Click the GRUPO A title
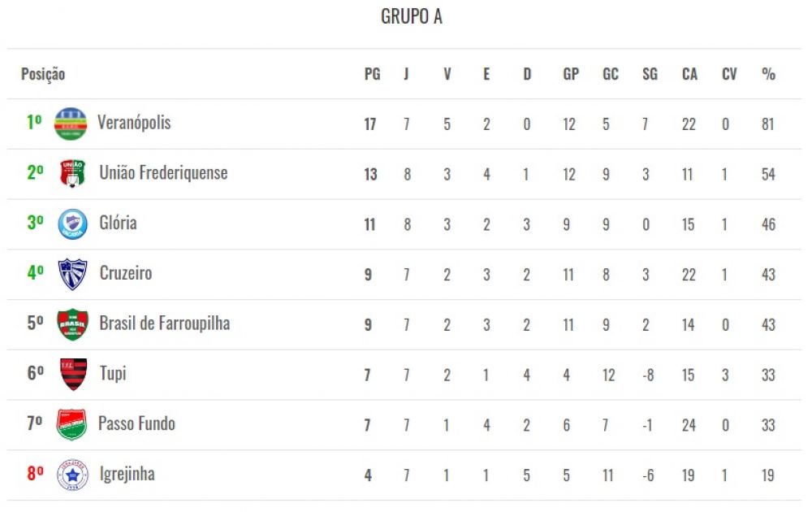Viewport: 812px width, 512px height. tap(411, 16)
